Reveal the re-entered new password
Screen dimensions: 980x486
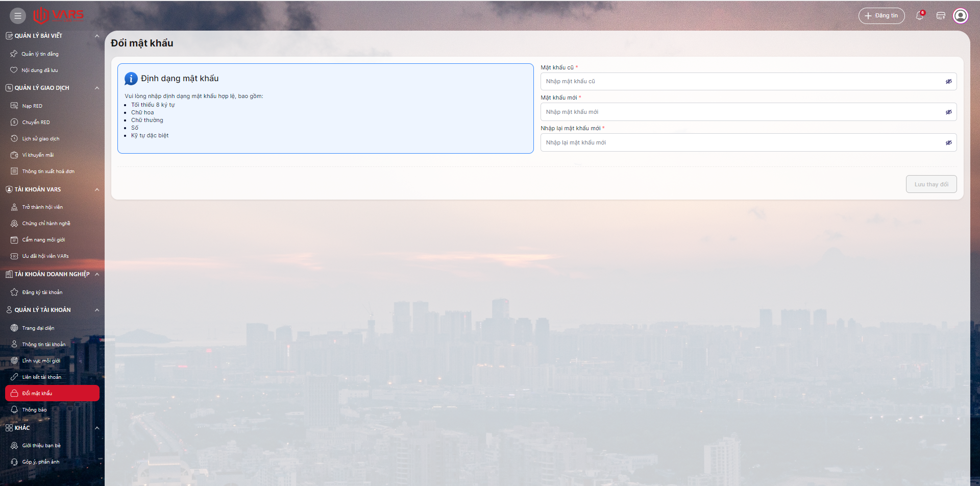(x=948, y=143)
